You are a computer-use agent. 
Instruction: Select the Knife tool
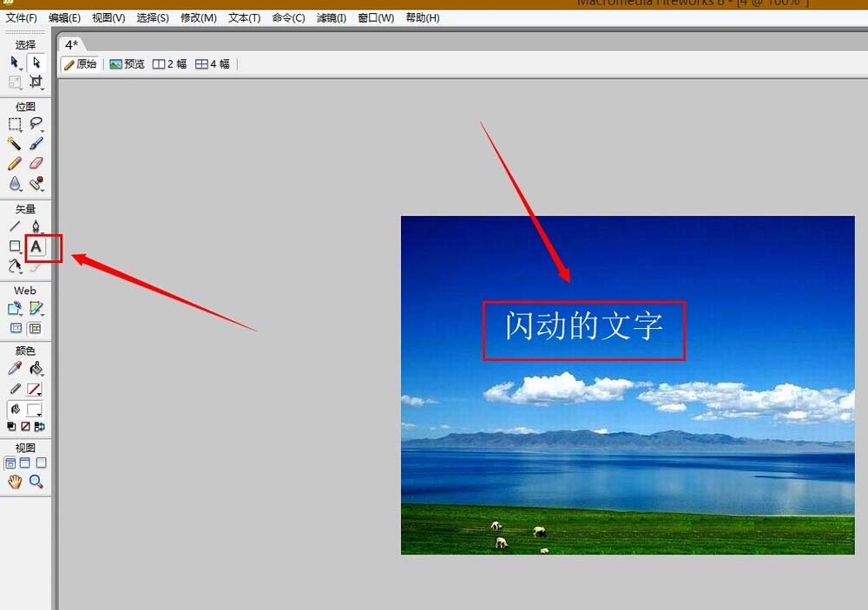36,266
